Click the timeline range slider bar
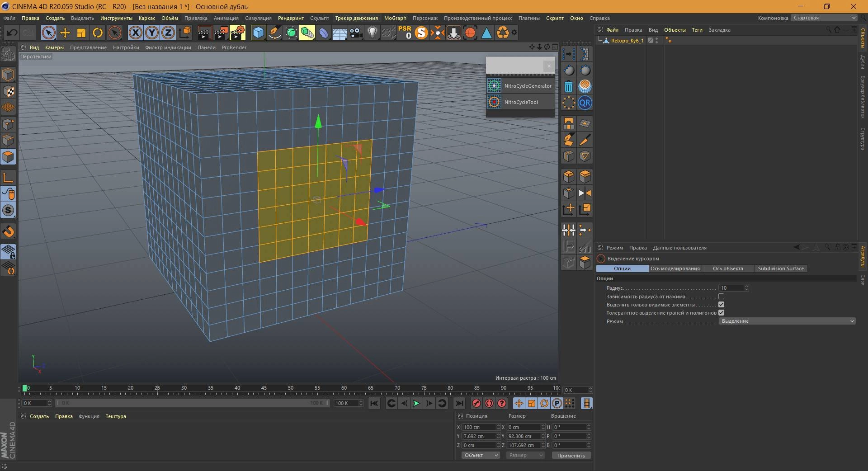868x471 pixels. (193, 403)
